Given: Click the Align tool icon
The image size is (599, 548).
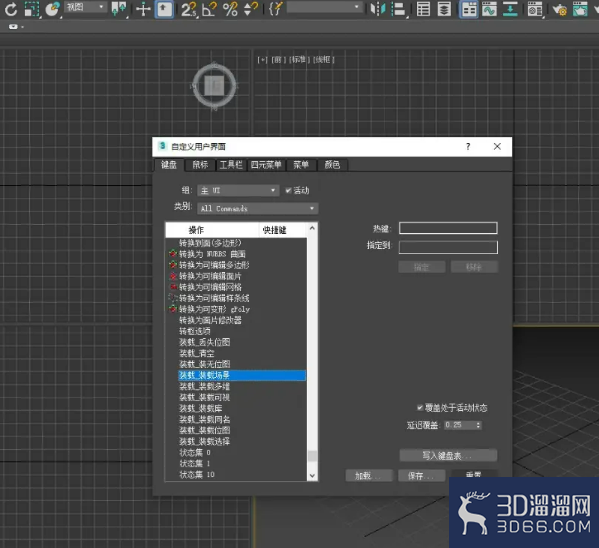Looking at the screenshot, I should click(399, 9).
